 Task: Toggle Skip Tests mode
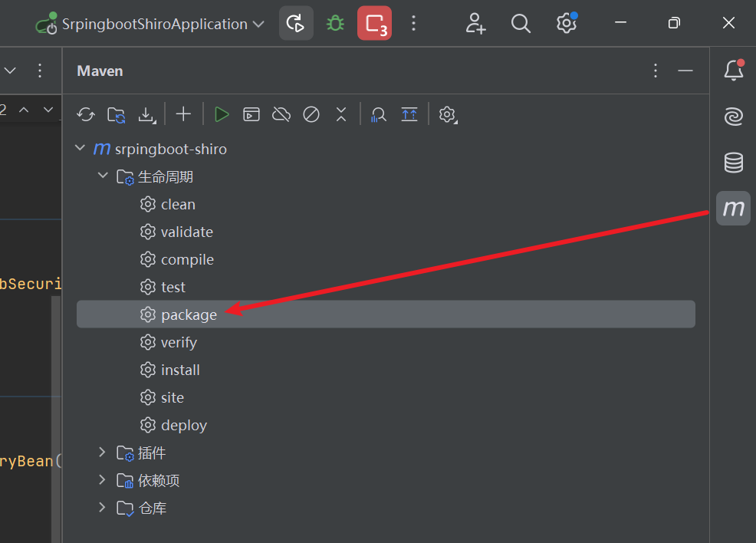coord(311,115)
